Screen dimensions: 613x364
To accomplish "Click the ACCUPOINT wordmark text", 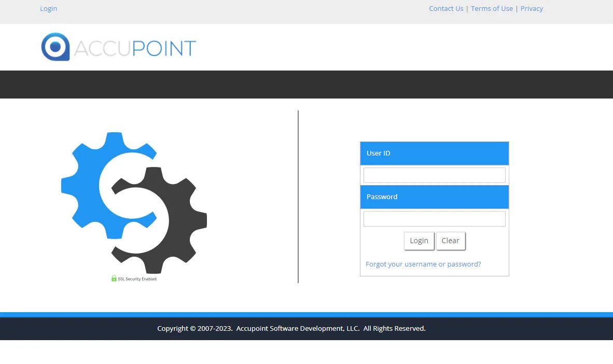I will [x=136, y=47].
